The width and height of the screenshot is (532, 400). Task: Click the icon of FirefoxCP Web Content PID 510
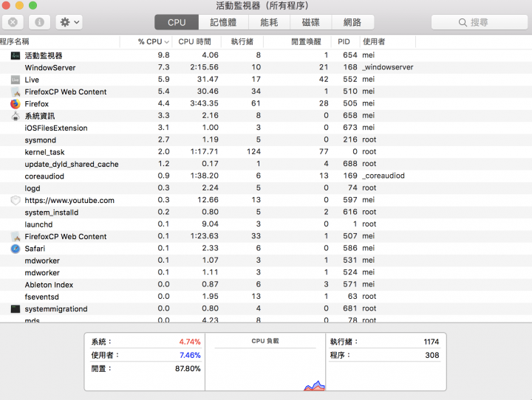16,92
